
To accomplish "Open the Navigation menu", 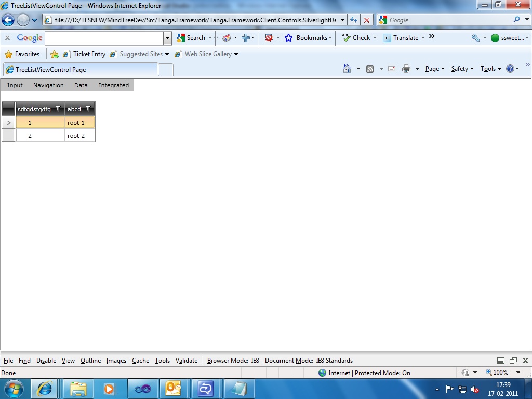I will [48, 85].
